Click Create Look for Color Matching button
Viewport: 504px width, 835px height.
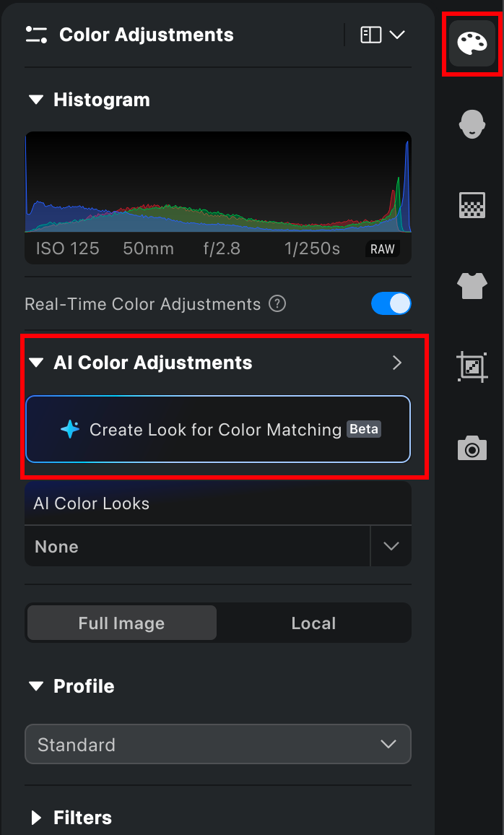pyautogui.click(x=218, y=429)
